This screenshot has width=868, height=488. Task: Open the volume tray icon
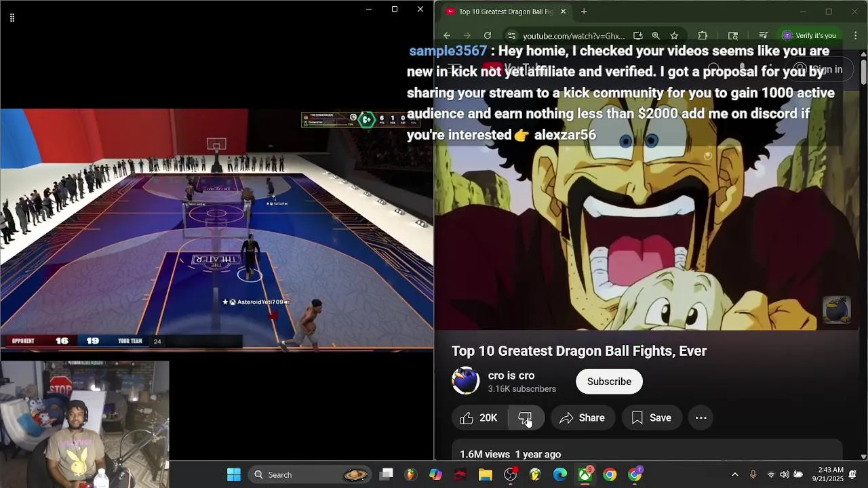coord(785,475)
